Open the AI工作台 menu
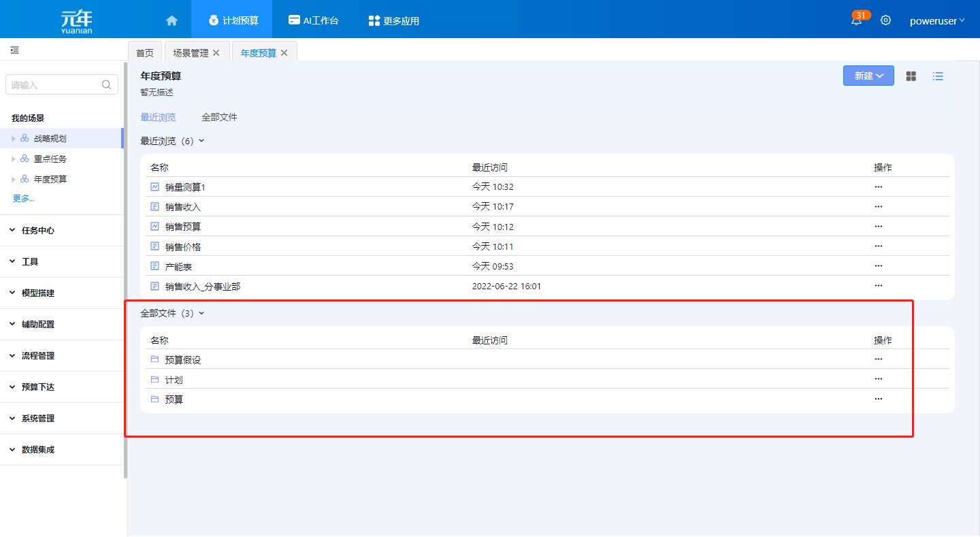 (313, 20)
